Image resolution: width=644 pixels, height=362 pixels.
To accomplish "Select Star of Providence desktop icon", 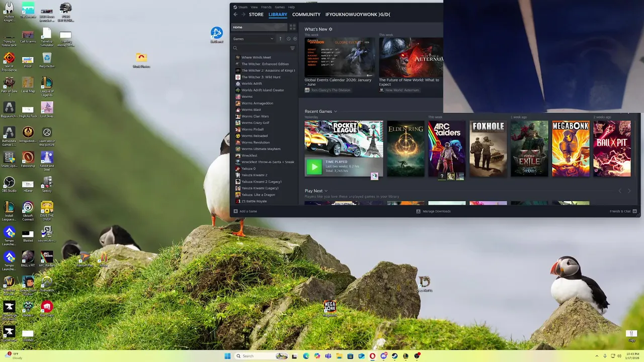I will [x=9, y=62].
